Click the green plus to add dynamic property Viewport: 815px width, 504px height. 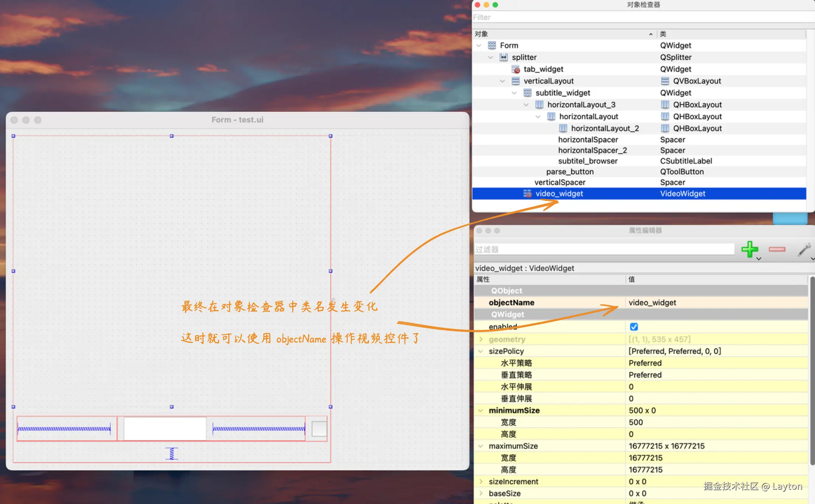pos(750,249)
